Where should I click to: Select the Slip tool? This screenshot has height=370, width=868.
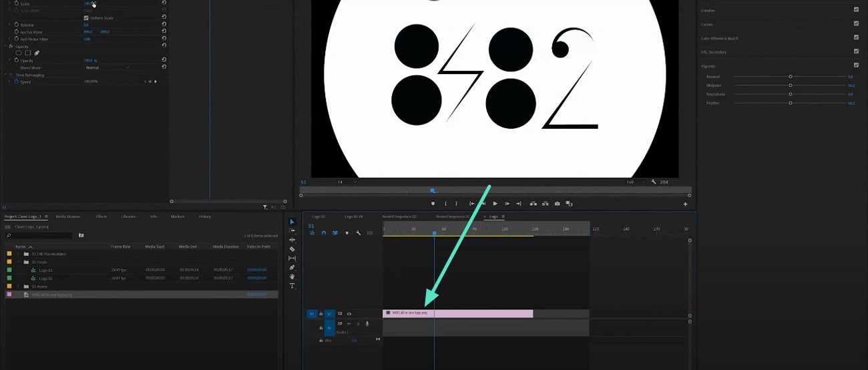tap(292, 258)
